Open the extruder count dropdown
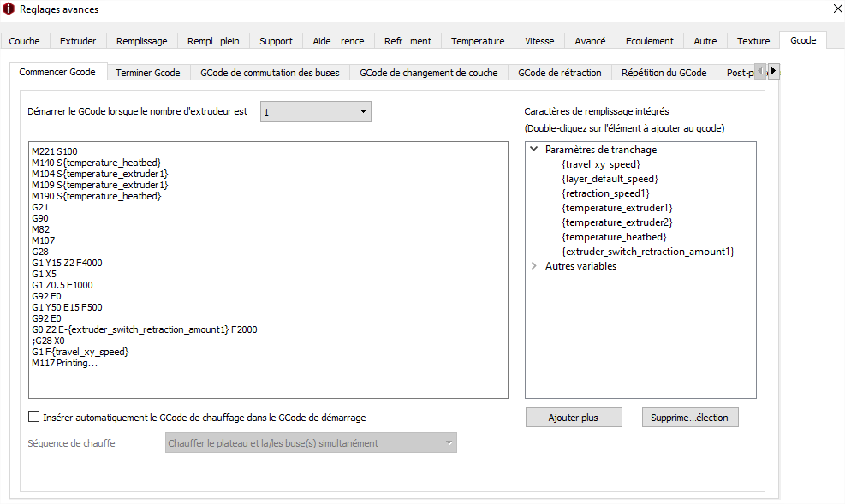Image resolution: width=845 pixels, height=504 pixels. (316, 111)
